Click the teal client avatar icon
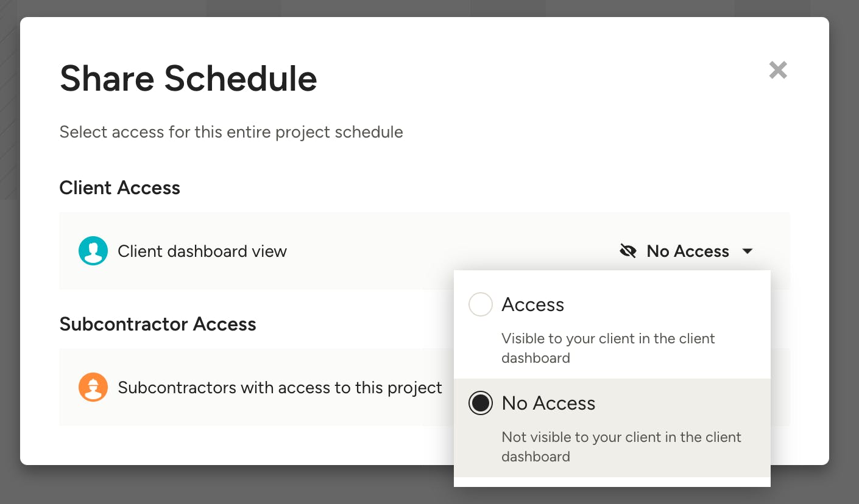The width and height of the screenshot is (859, 504). point(93,251)
